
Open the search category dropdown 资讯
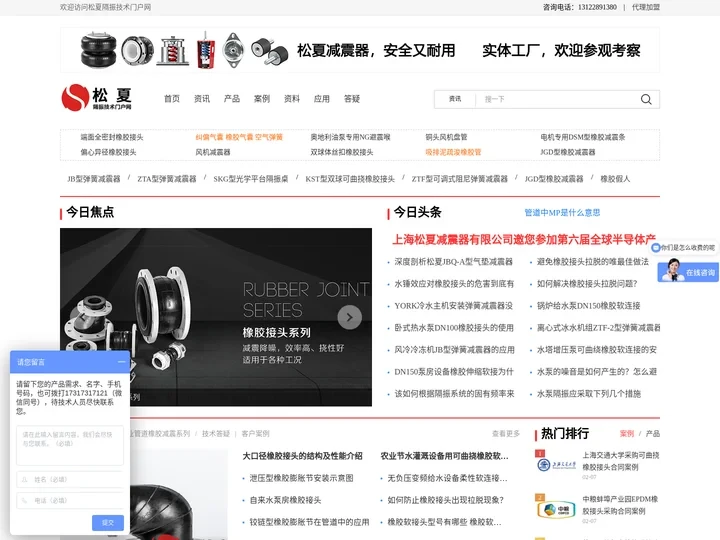(x=455, y=99)
